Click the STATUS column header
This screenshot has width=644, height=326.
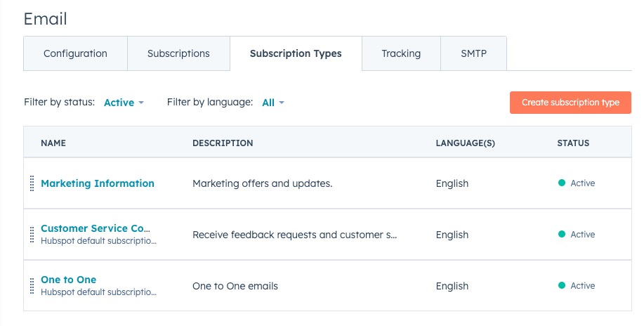click(573, 143)
